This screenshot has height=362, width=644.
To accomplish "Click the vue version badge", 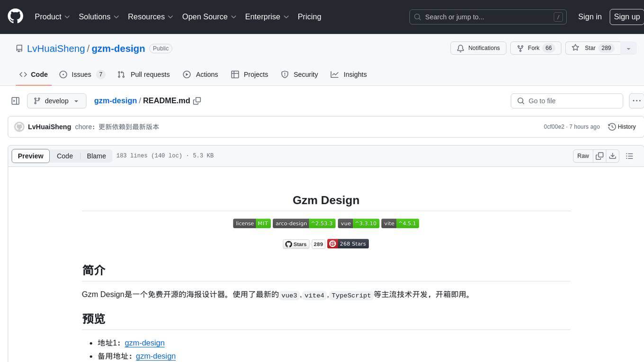I will point(358,224).
